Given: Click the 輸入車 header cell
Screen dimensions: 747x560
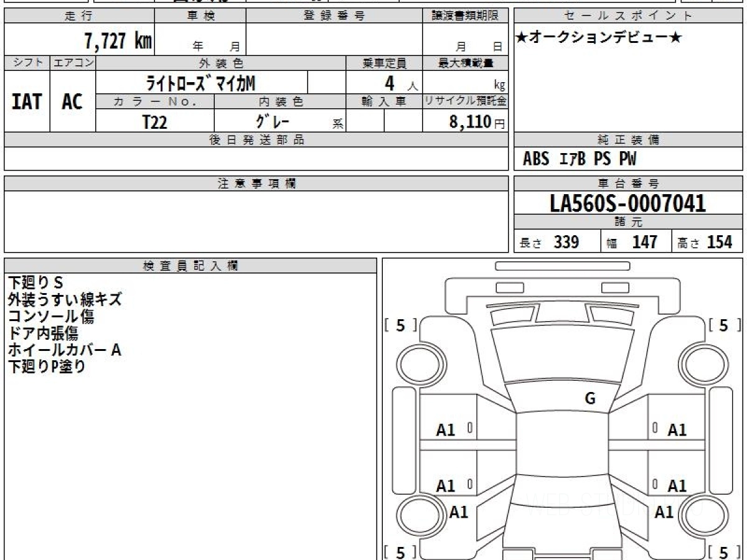Looking at the screenshot, I should click(x=384, y=101).
